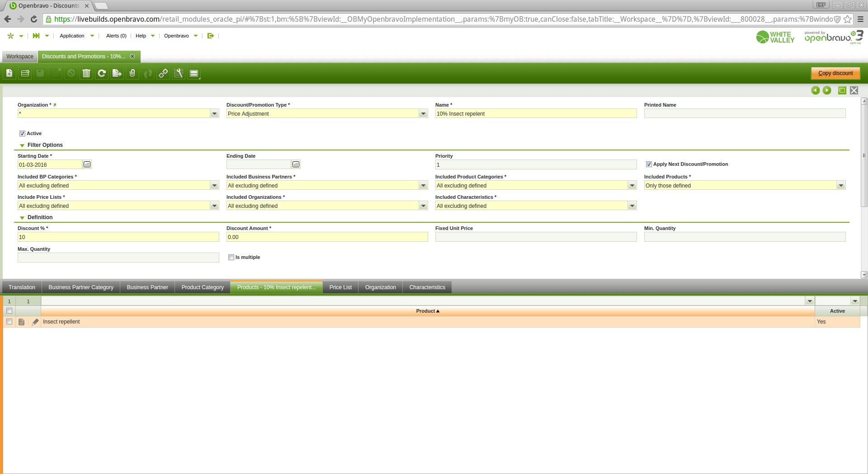Open the Starting Date calendar picker
Viewport: 868px width, 474px height.
[x=87, y=164]
